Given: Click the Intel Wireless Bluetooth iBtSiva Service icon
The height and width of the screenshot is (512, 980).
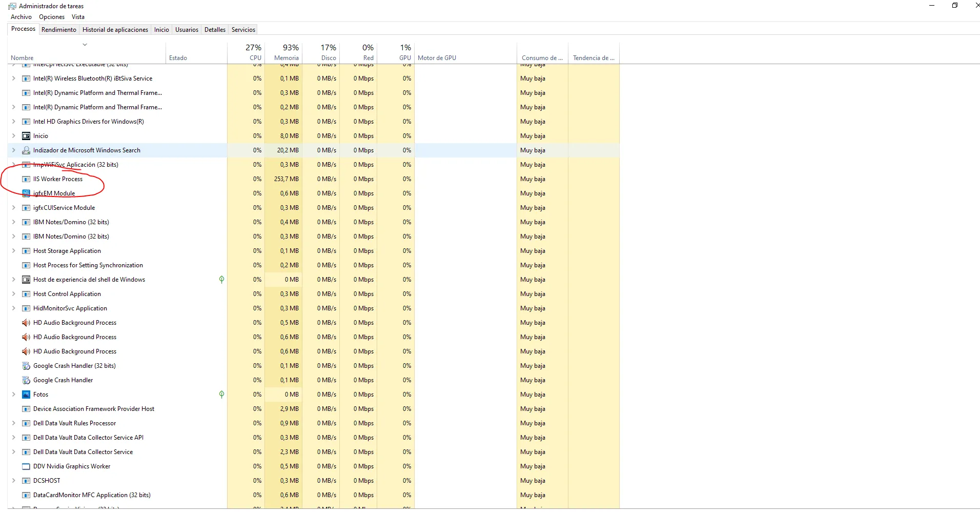Looking at the screenshot, I should click(x=26, y=78).
